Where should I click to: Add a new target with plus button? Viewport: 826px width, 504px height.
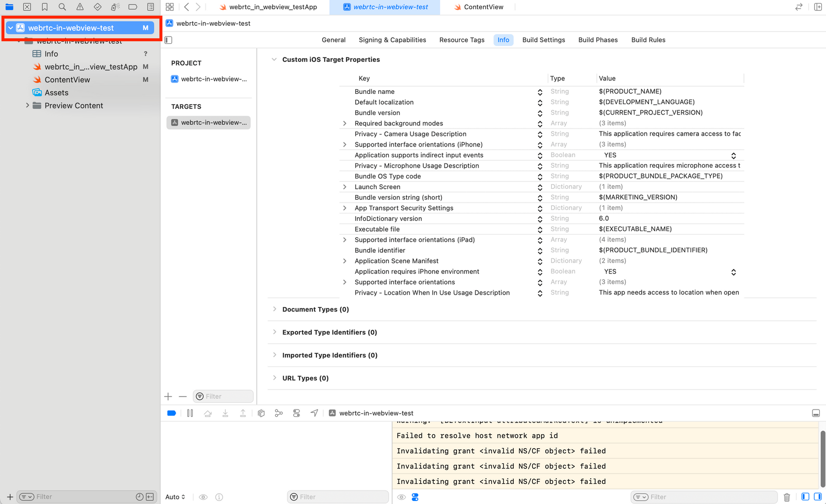[168, 397]
